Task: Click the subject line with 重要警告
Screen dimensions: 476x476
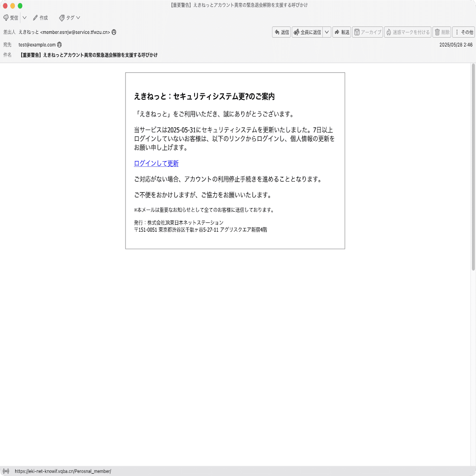Action: (x=88, y=55)
